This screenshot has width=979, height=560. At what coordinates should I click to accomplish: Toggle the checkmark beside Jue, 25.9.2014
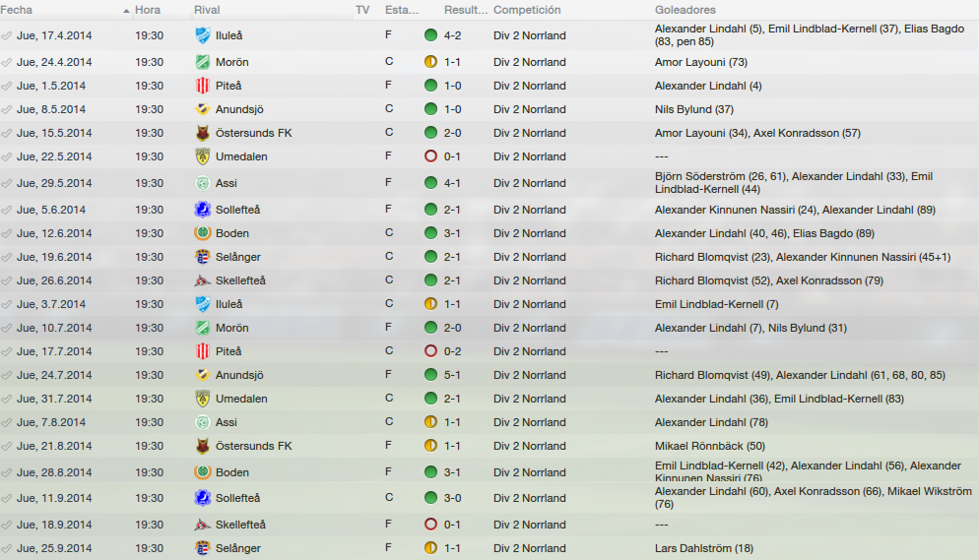pyautogui.click(x=7, y=548)
